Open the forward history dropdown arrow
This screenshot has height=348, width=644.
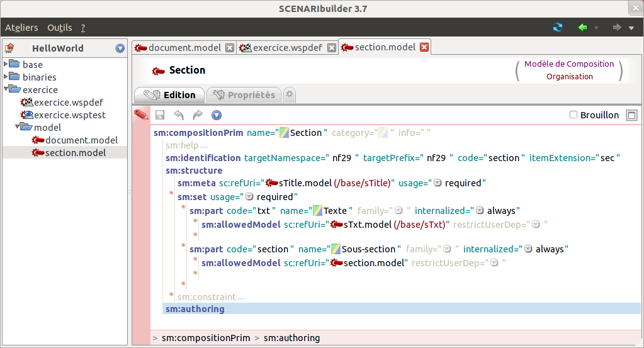coord(631,28)
